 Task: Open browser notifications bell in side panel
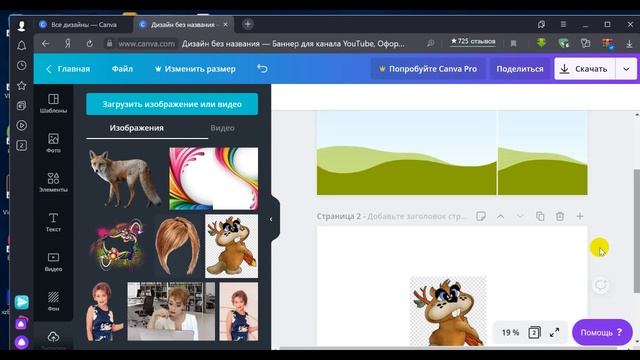(x=22, y=45)
